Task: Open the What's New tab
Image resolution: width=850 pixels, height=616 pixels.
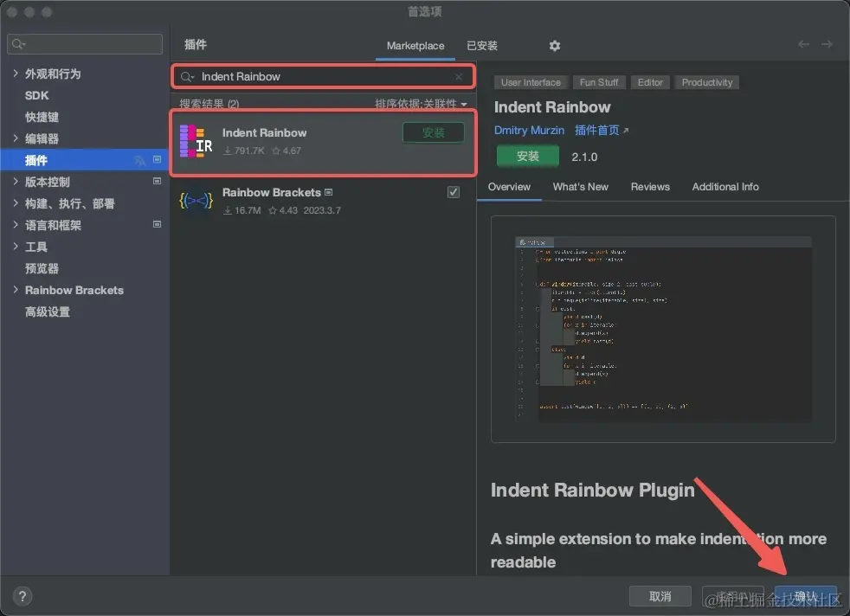Action: (x=581, y=187)
